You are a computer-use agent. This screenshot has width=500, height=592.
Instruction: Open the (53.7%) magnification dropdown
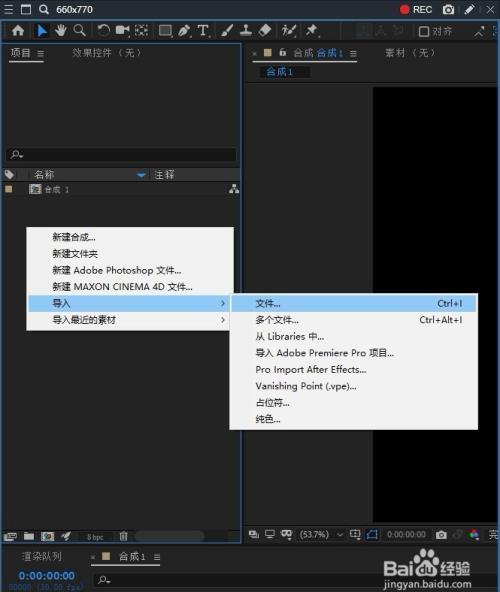321,535
